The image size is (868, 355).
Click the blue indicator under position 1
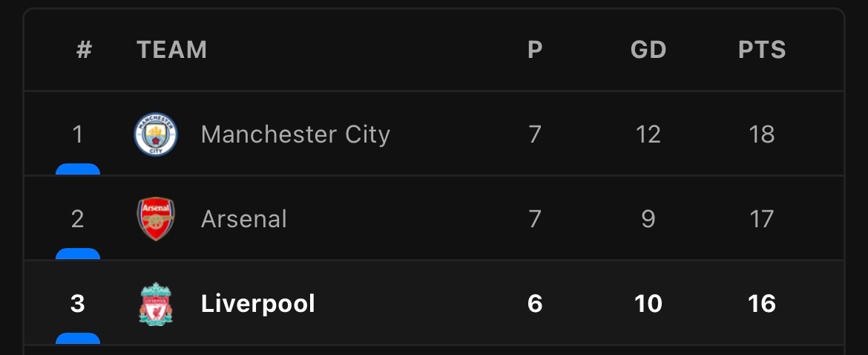point(78,169)
